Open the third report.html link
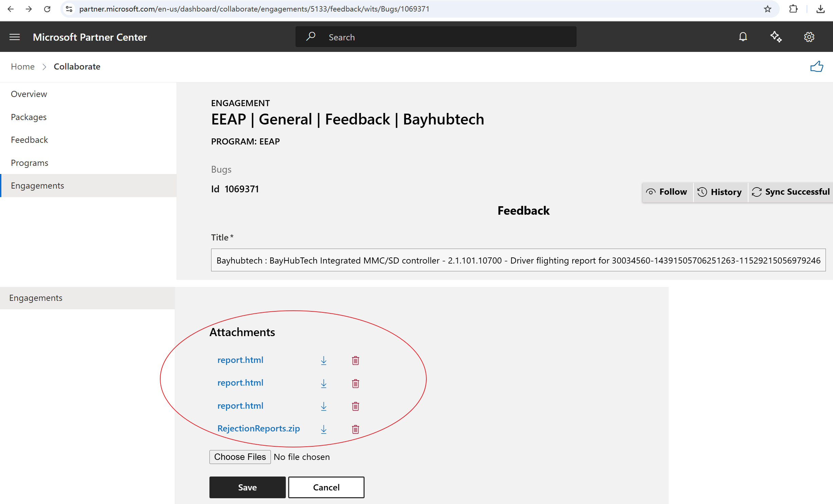 pos(240,406)
